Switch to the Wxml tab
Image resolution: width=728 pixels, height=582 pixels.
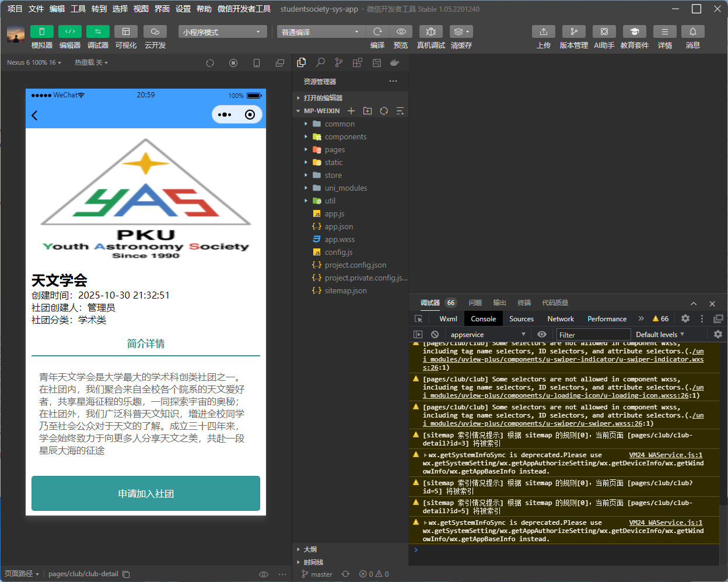(448, 319)
